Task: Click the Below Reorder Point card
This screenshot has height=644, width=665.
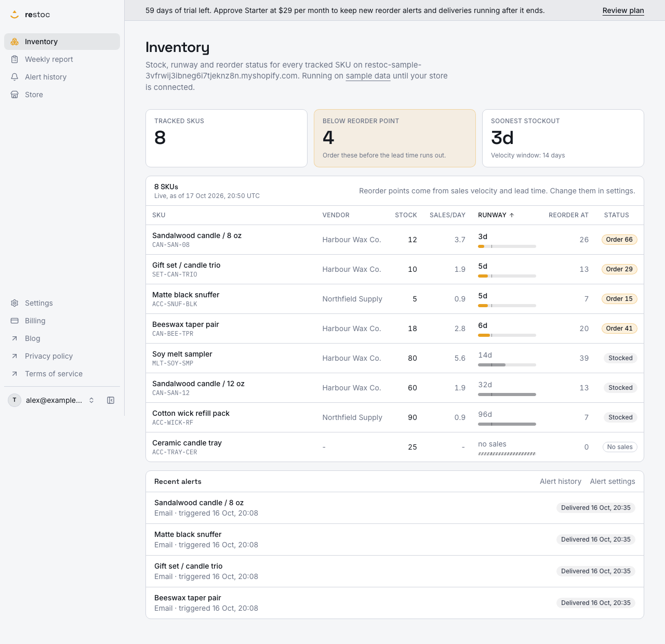Action: (x=395, y=138)
